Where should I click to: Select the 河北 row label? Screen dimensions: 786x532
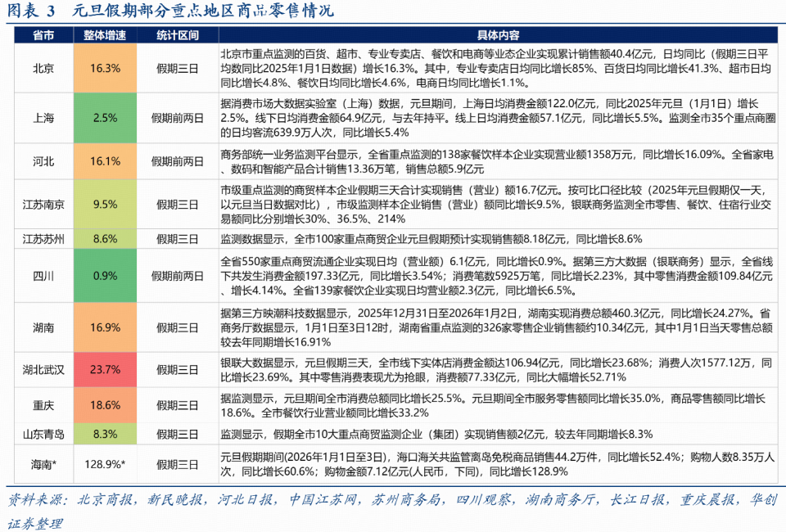[43, 162]
